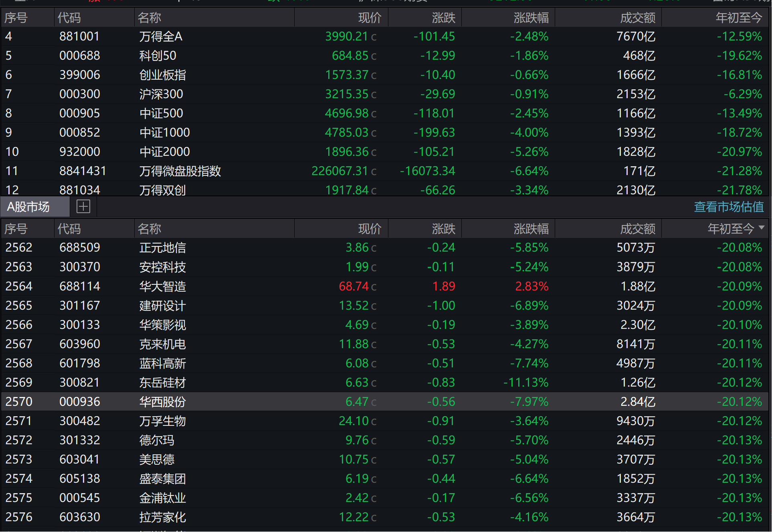The height and width of the screenshot is (532, 772).
Task: Click stock code 300821 for 东岳硅材
Action: click(x=79, y=383)
